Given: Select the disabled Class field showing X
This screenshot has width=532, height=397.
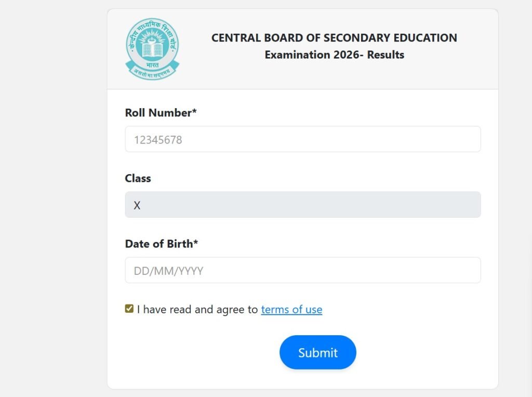Looking at the screenshot, I should (303, 204).
